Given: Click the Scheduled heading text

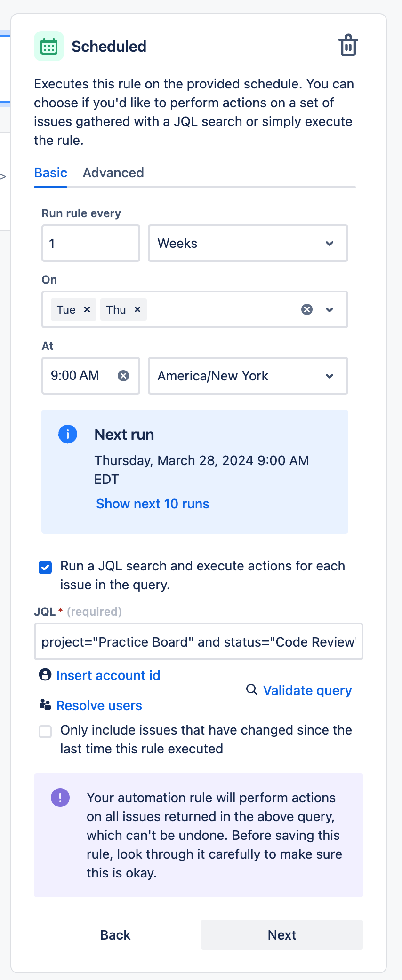Looking at the screenshot, I should point(109,46).
